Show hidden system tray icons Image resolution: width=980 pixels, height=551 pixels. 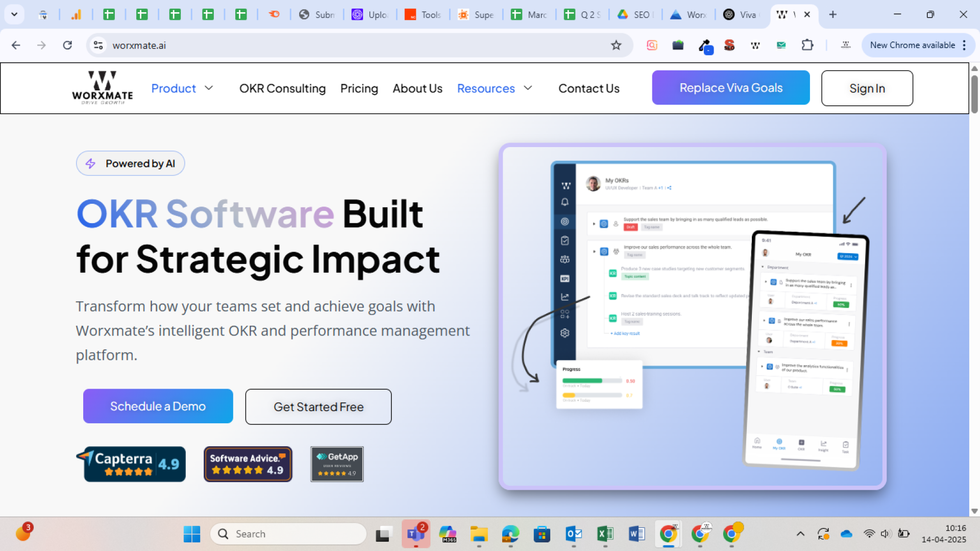(800, 534)
